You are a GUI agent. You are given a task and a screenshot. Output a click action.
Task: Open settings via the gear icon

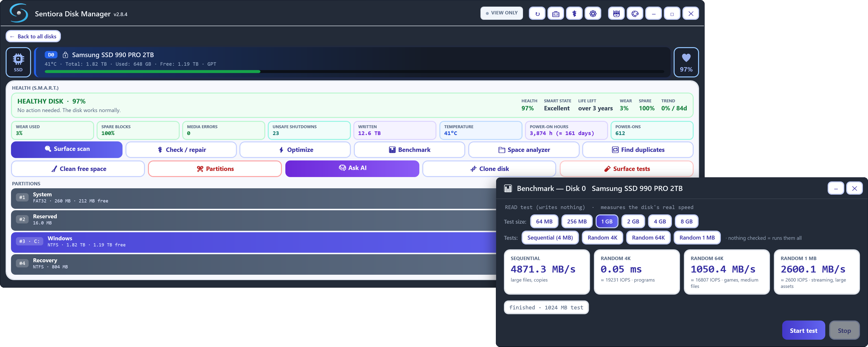pos(593,14)
